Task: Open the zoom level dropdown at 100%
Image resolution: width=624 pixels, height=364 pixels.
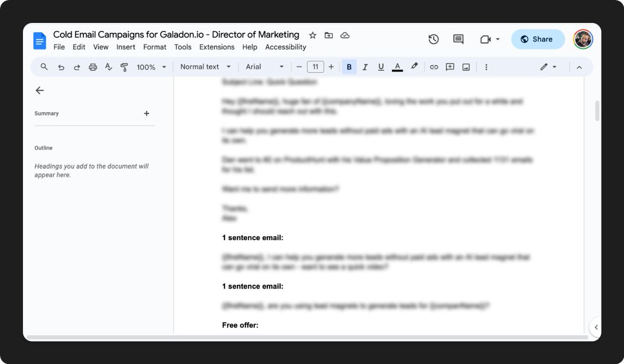Action: [151, 67]
